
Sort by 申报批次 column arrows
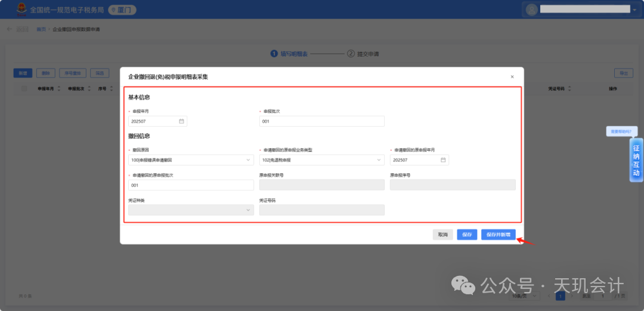[89, 89]
